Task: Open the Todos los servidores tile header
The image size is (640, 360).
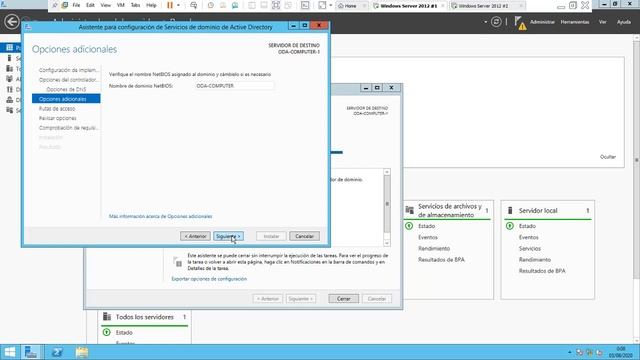Action: click(x=144, y=317)
